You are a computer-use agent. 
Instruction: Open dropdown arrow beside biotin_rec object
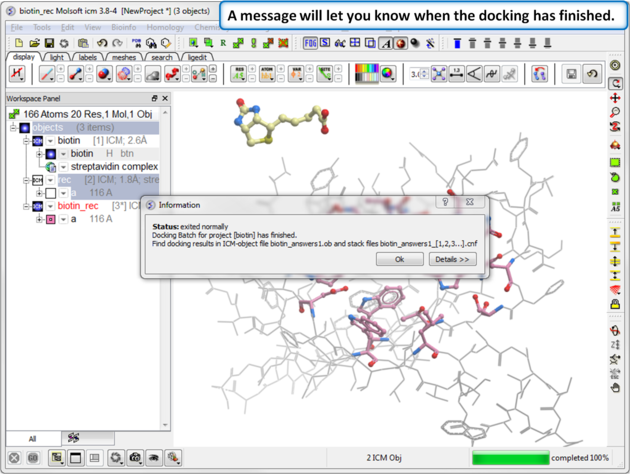50,206
